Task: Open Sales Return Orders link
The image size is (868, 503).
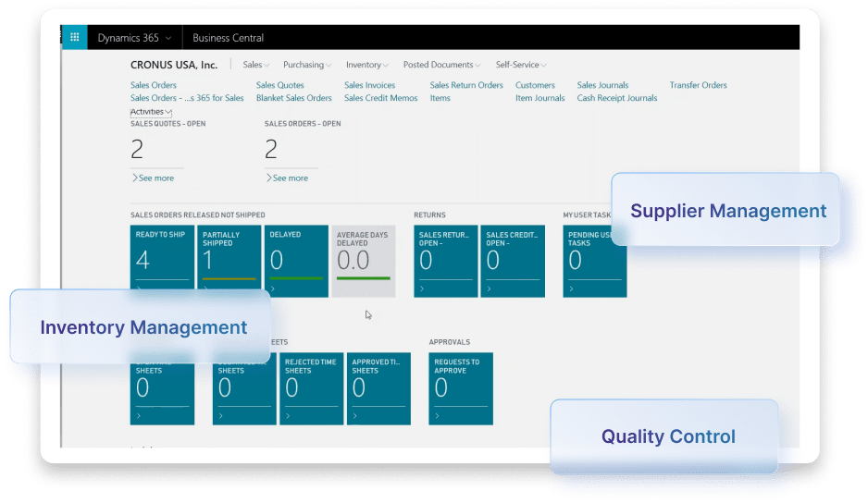Action: tap(466, 85)
